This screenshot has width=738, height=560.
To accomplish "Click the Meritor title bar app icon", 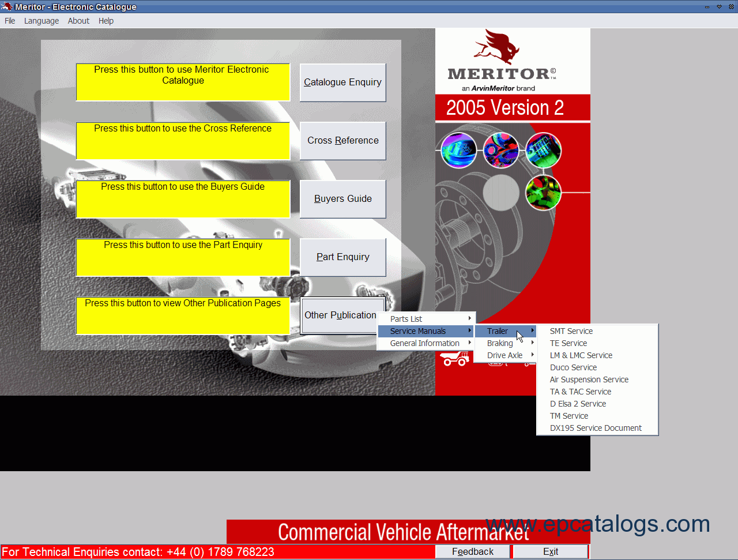I will coord(6,6).
